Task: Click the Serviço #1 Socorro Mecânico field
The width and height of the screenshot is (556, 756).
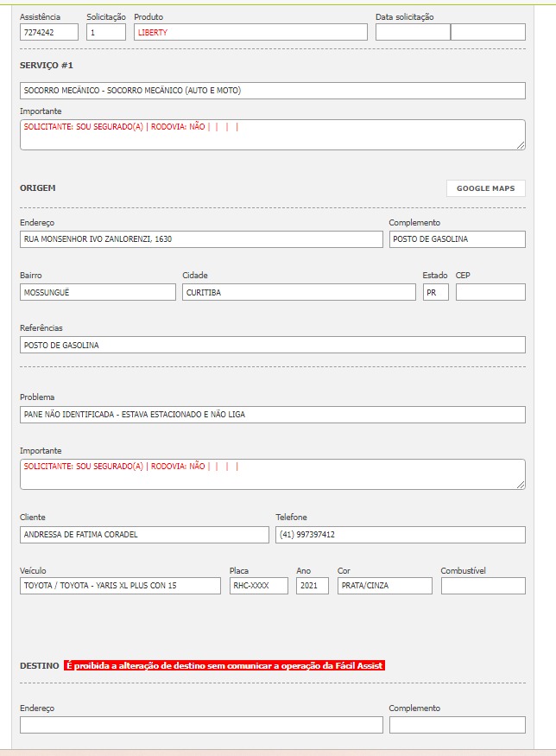Action: 272,91
